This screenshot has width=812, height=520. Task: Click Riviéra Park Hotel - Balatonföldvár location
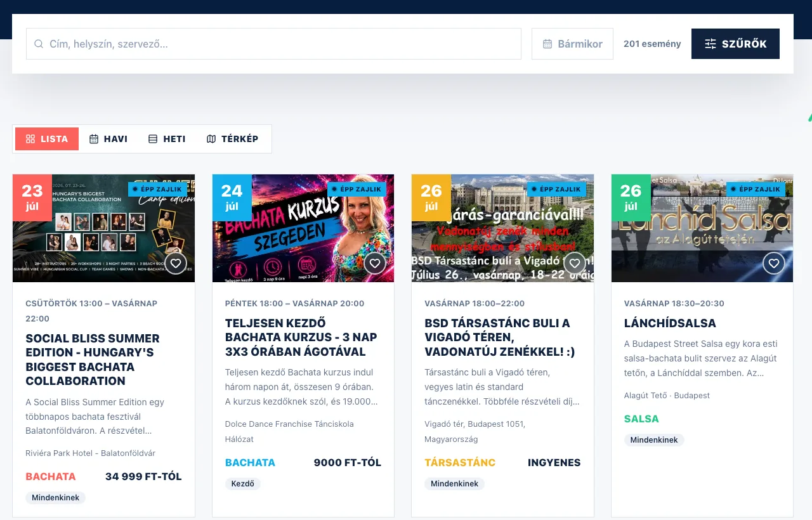(91, 453)
